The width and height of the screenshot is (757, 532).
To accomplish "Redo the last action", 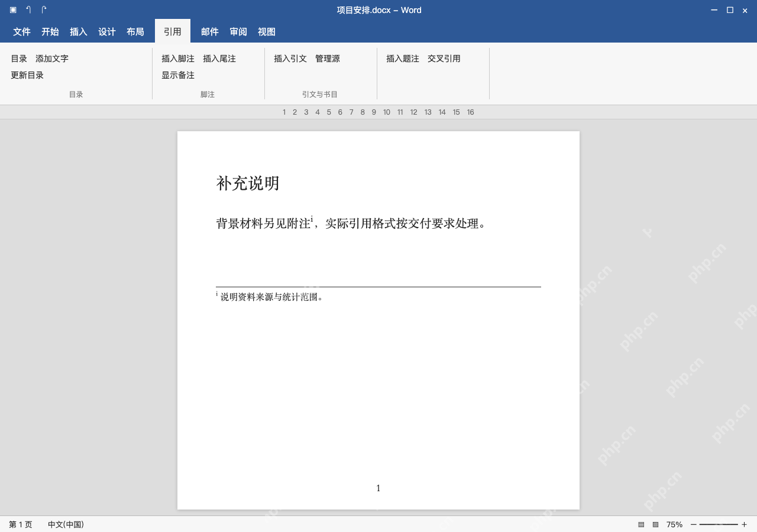I will (44, 10).
